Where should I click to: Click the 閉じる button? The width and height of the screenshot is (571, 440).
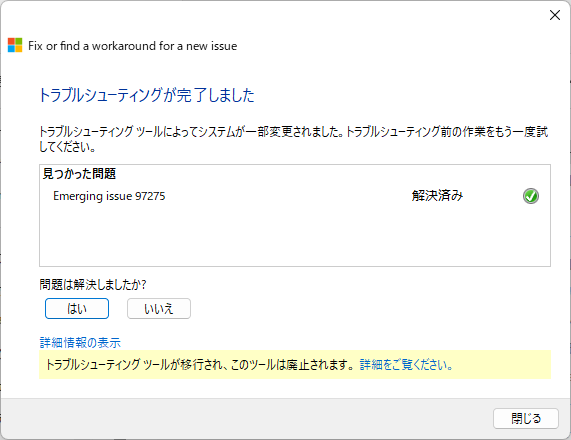point(526,419)
